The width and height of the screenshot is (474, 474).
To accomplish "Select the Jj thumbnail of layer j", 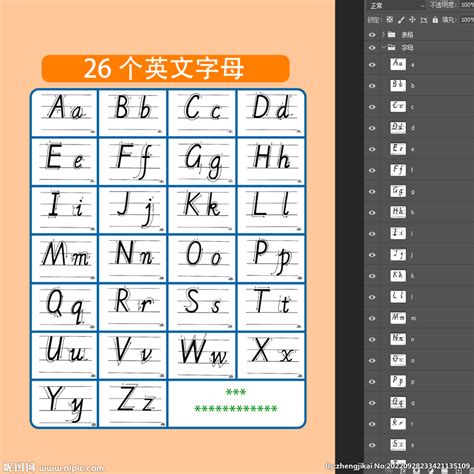I will coord(398,254).
